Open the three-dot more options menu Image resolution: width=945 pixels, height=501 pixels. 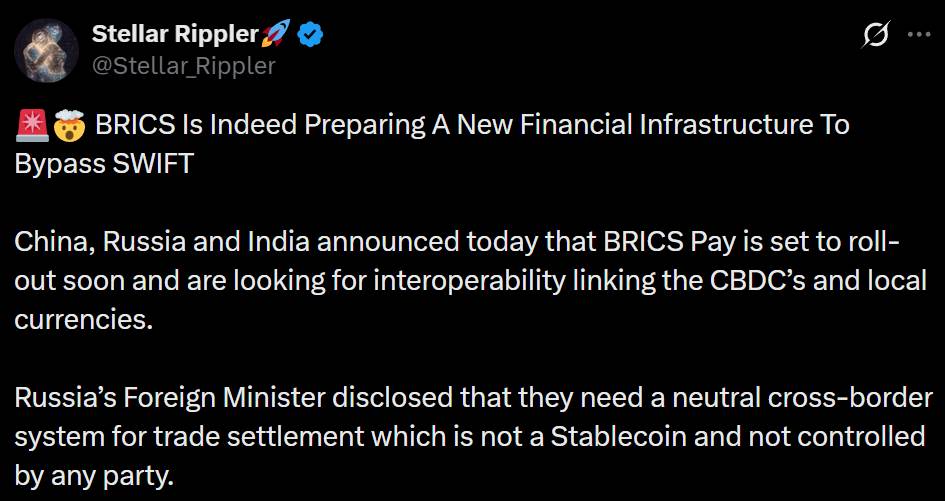[919, 34]
